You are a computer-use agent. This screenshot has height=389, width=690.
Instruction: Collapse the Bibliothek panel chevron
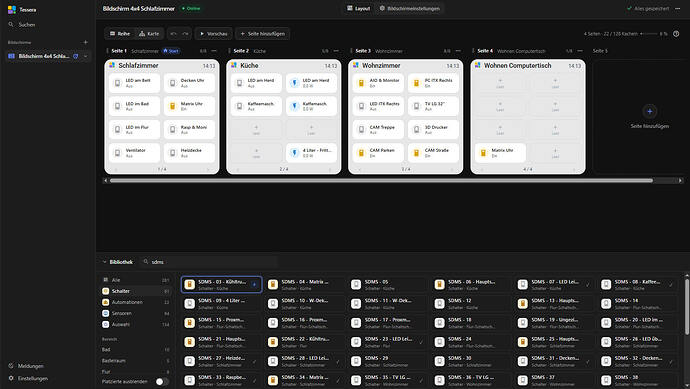pos(105,262)
